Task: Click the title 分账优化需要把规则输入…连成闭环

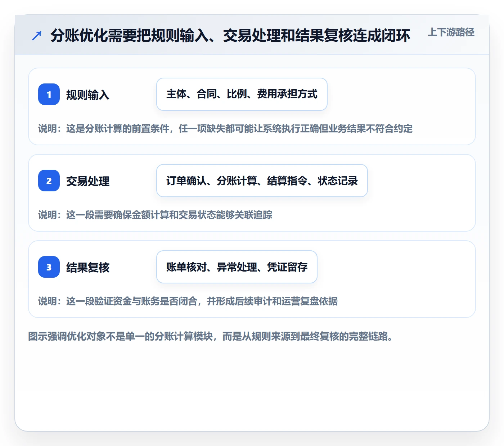Action: coord(230,36)
